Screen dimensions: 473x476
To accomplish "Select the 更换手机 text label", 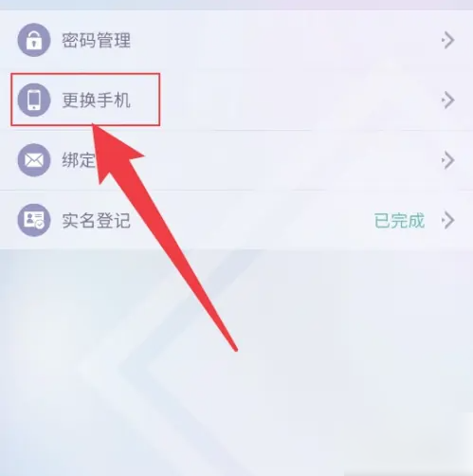I will pos(96,101).
